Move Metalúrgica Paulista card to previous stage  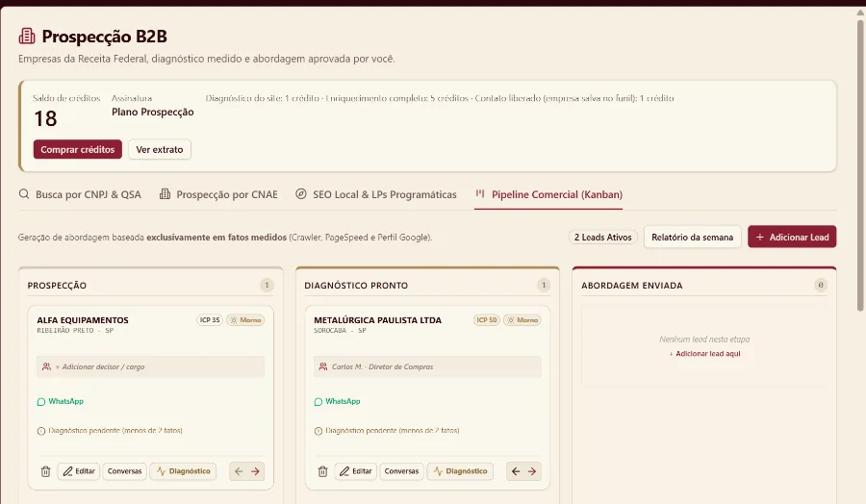coord(516,471)
